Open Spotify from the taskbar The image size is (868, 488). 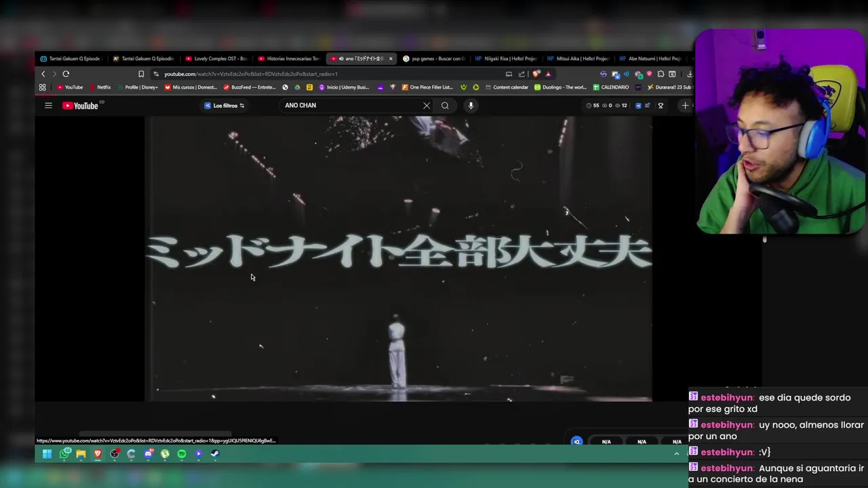coord(182,454)
